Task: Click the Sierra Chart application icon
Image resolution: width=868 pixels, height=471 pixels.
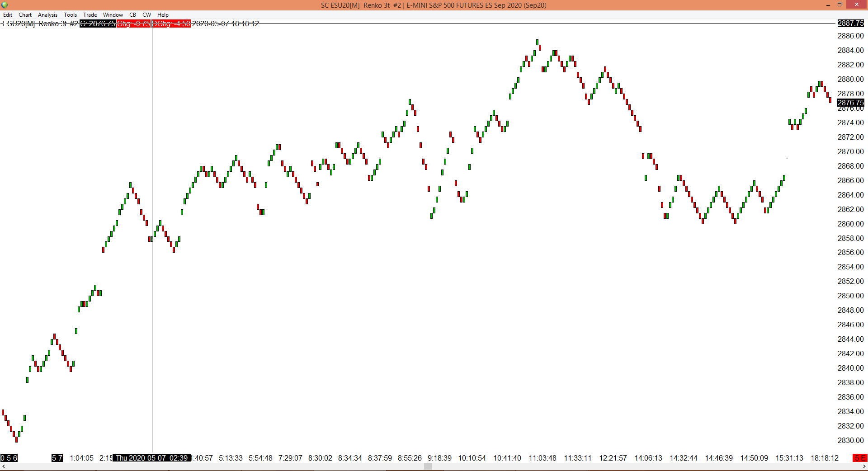Action: pos(5,5)
